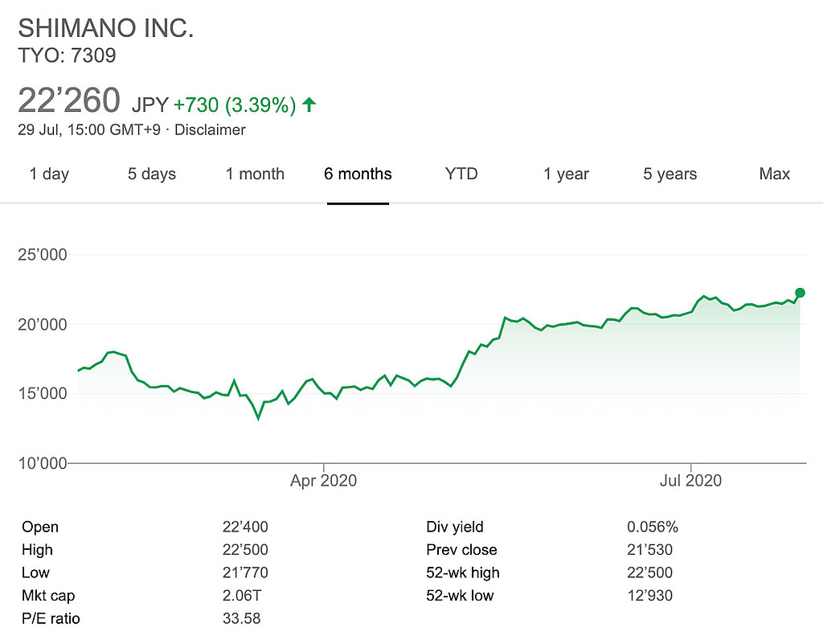The height and width of the screenshot is (644, 823).
Task: Select the 6 months tab
Action: click(x=358, y=174)
